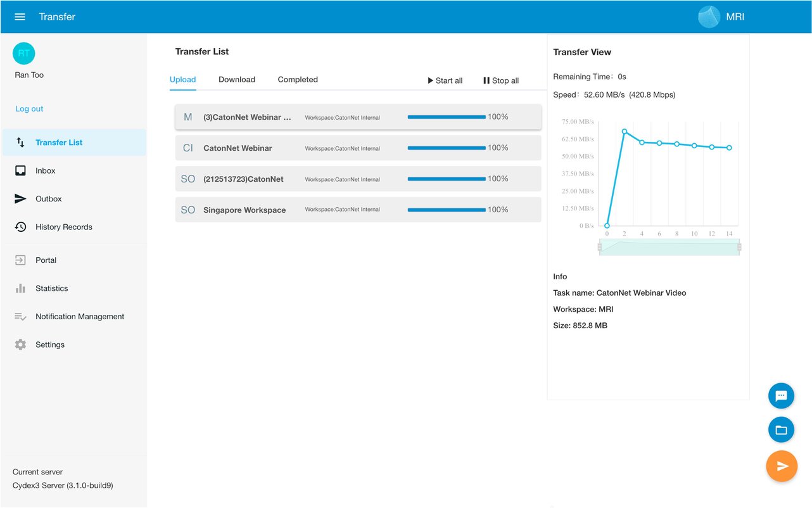Go to the Portal section
812x508 pixels.
pyautogui.click(x=46, y=260)
